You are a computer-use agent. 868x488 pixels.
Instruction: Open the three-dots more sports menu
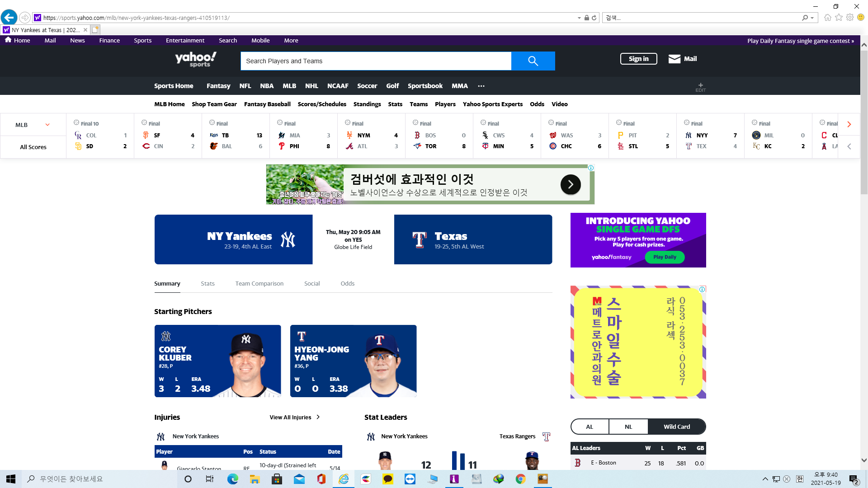[x=481, y=86]
